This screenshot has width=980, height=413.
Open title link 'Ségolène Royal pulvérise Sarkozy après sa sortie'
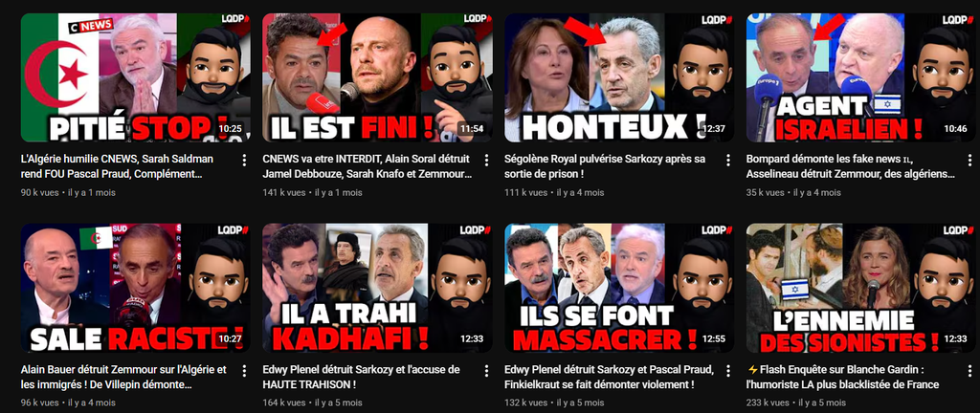click(605, 166)
